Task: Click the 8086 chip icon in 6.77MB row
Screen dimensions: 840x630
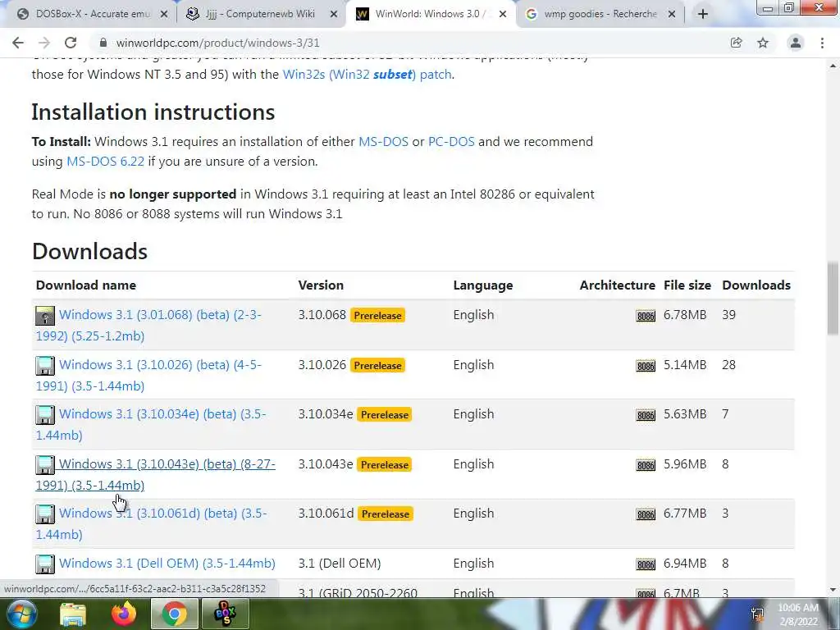Action: coord(646,514)
